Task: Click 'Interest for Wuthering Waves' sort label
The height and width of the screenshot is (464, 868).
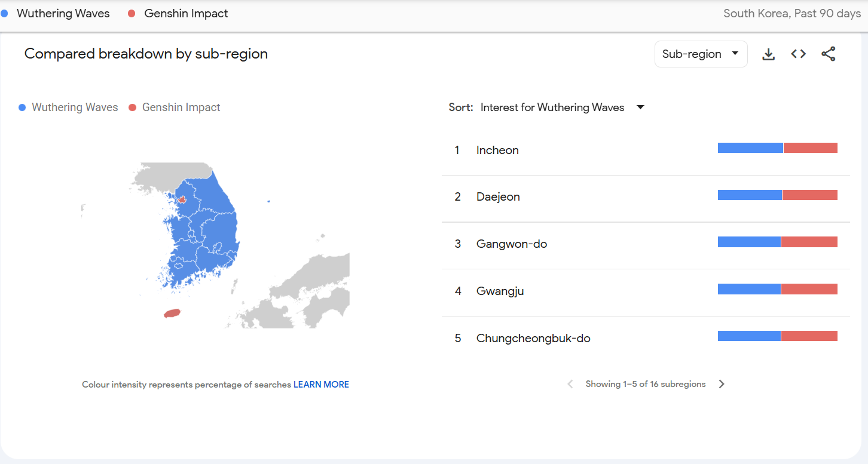Action: (552, 107)
